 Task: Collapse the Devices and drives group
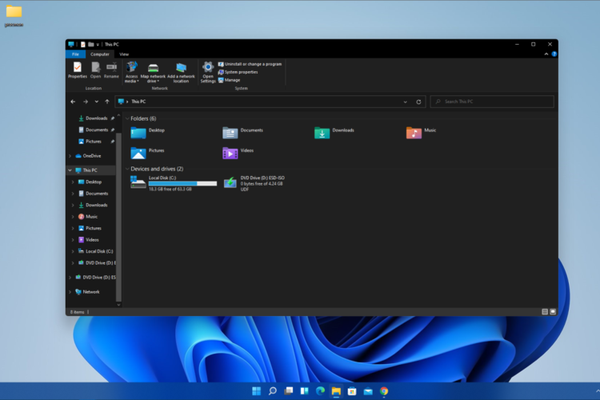pyautogui.click(x=127, y=169)
